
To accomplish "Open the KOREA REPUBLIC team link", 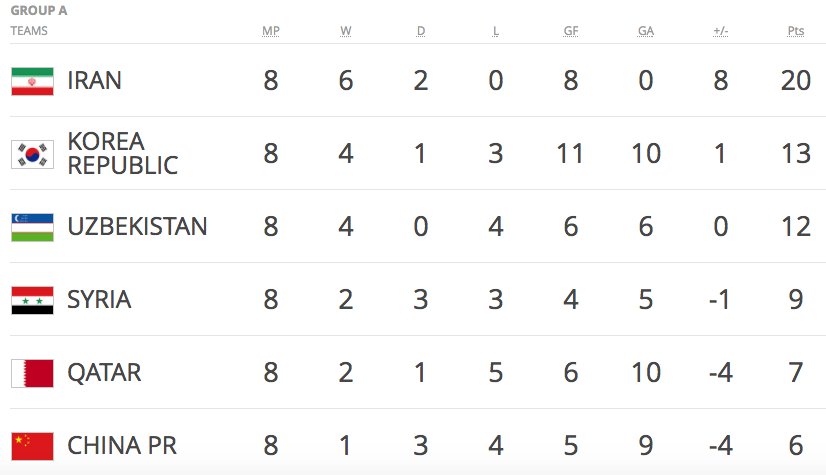I will pyautogui.click(x=122, y=153).
